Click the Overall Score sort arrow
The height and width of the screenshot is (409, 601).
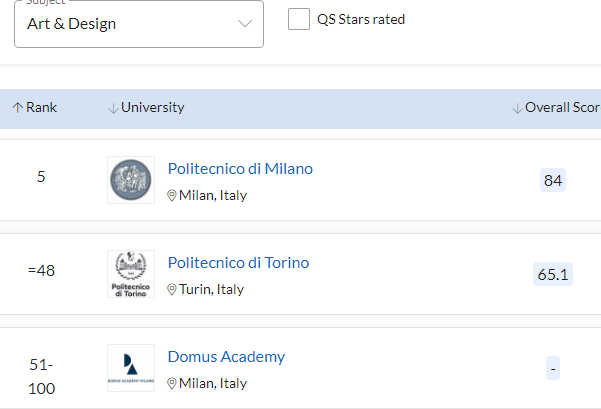click(517, 108)
